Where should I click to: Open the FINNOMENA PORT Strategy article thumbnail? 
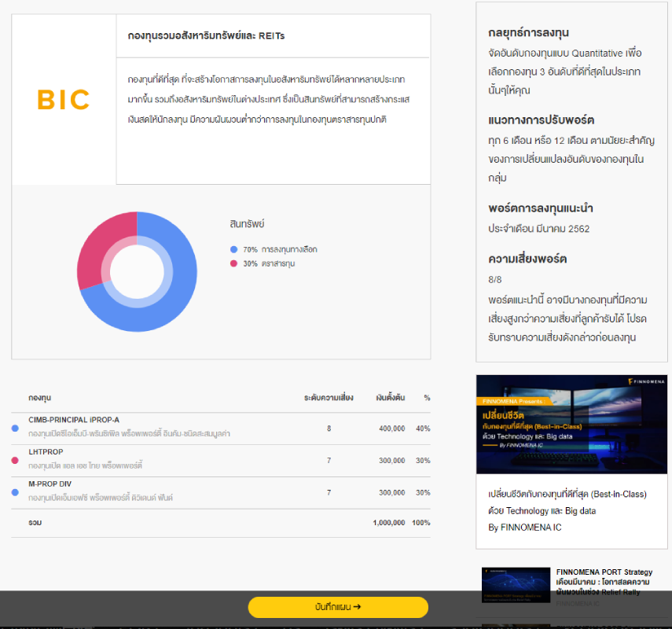tap(516, 585)
